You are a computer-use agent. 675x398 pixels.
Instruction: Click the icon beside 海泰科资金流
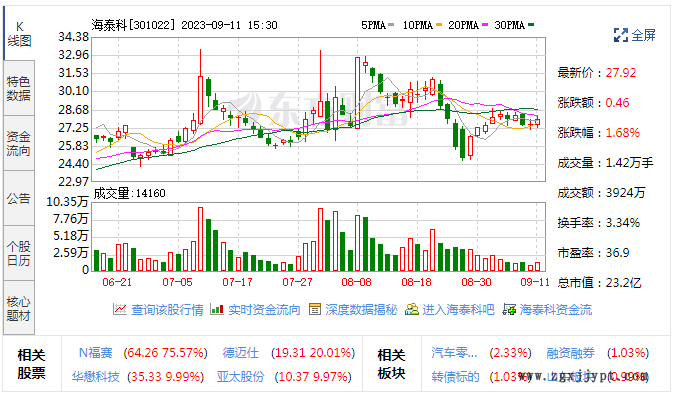tap(509, 309)
